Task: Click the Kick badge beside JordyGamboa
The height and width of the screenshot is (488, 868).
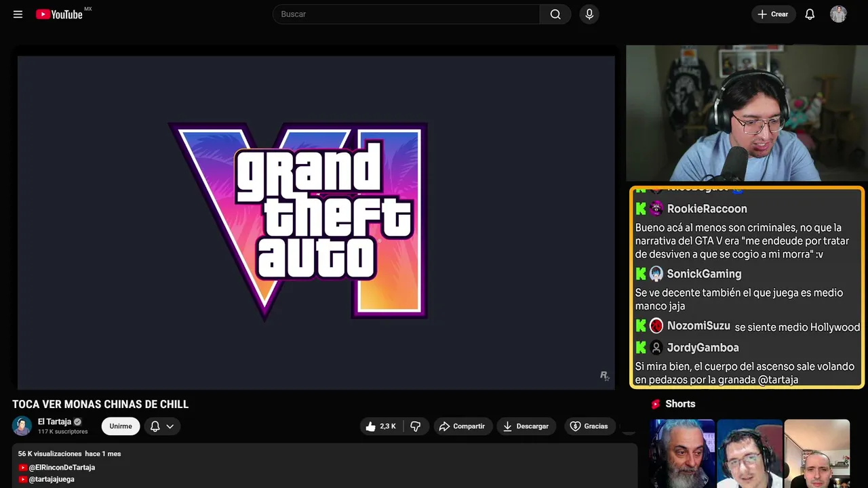Action: pos(641,348)
